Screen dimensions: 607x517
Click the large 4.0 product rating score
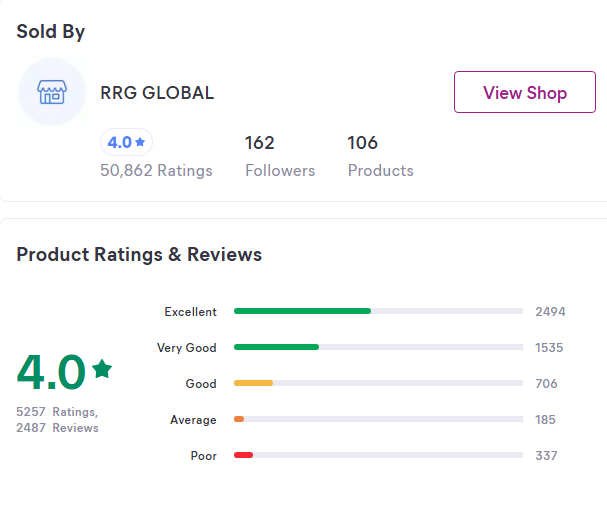point(51,373)
